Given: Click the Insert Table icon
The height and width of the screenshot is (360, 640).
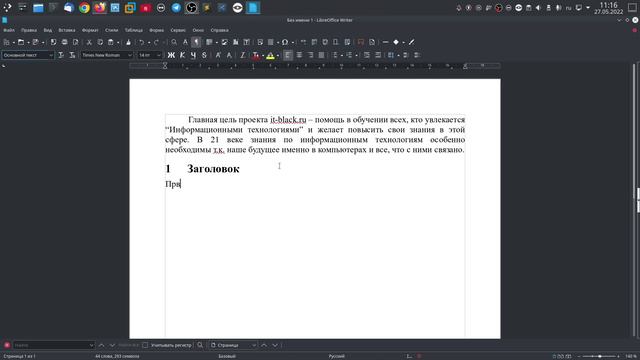Looking at the screenshot, I should click(x=209, y=42).
